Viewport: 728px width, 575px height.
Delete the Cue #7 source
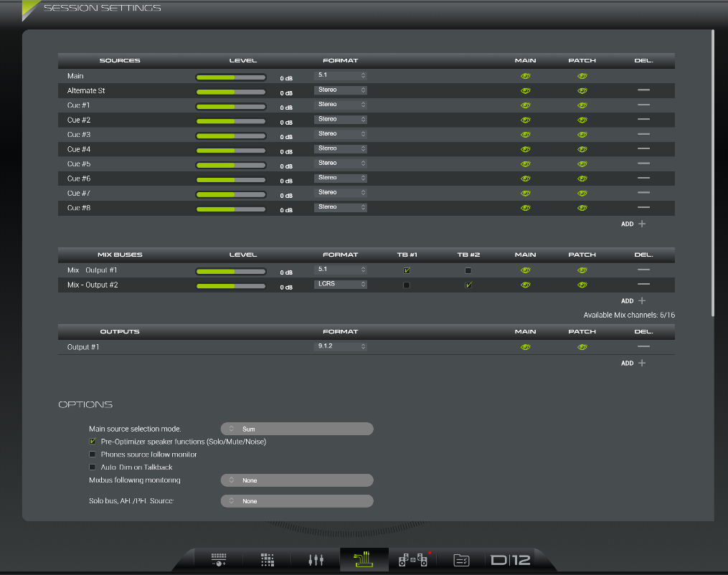click(643, 193)
